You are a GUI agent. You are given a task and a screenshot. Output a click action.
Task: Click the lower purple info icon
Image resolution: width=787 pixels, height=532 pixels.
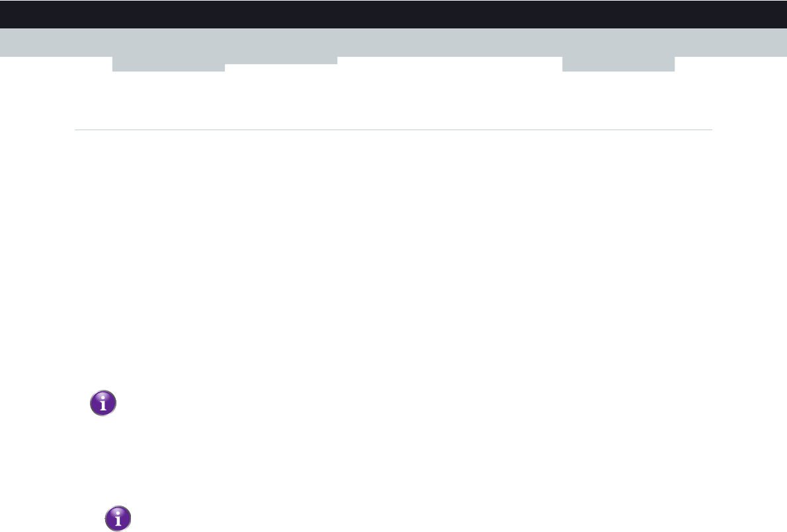point(118,519)
